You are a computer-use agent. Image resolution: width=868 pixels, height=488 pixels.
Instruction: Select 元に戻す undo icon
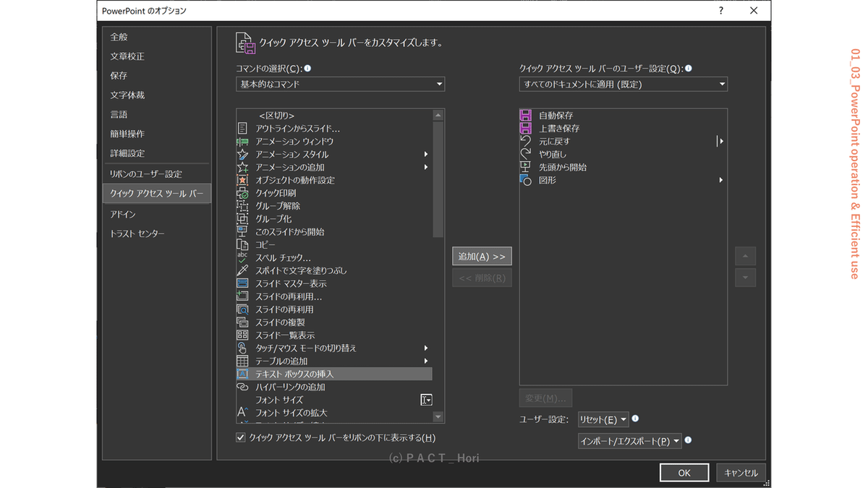click(526, 141)
